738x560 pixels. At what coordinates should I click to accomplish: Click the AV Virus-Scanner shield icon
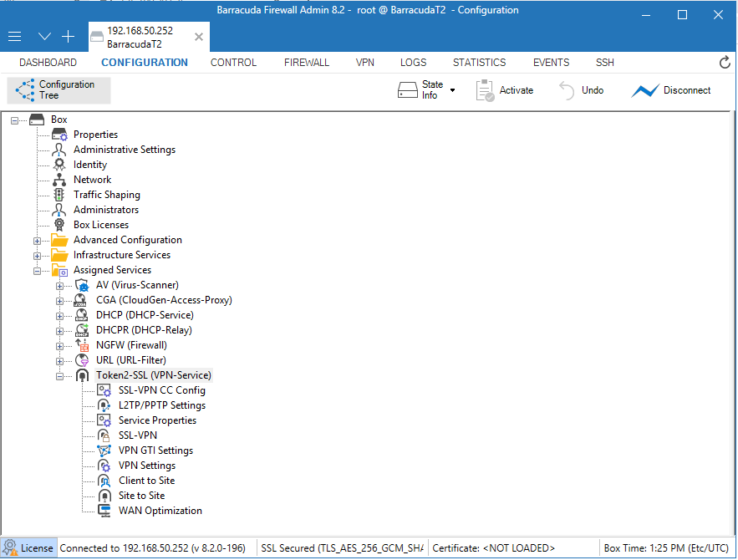coord(82,285)
